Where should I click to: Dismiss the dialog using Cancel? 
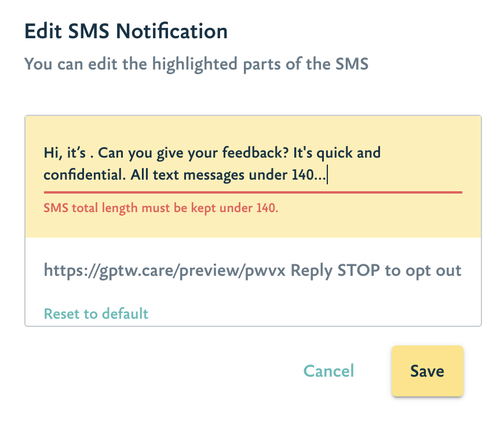[x=328, y=371]
